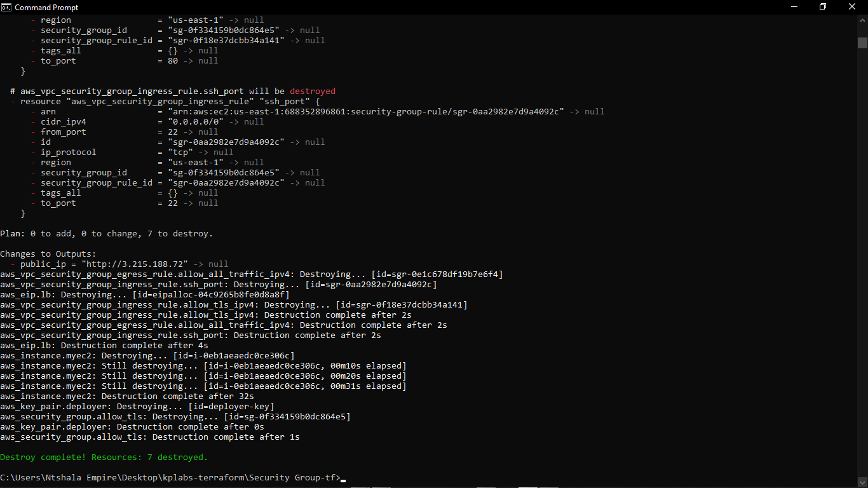Click the public_ip URL http://3.215.188.72
The height and width of the screenshot is (488, 868).
[x=135, y=264]
